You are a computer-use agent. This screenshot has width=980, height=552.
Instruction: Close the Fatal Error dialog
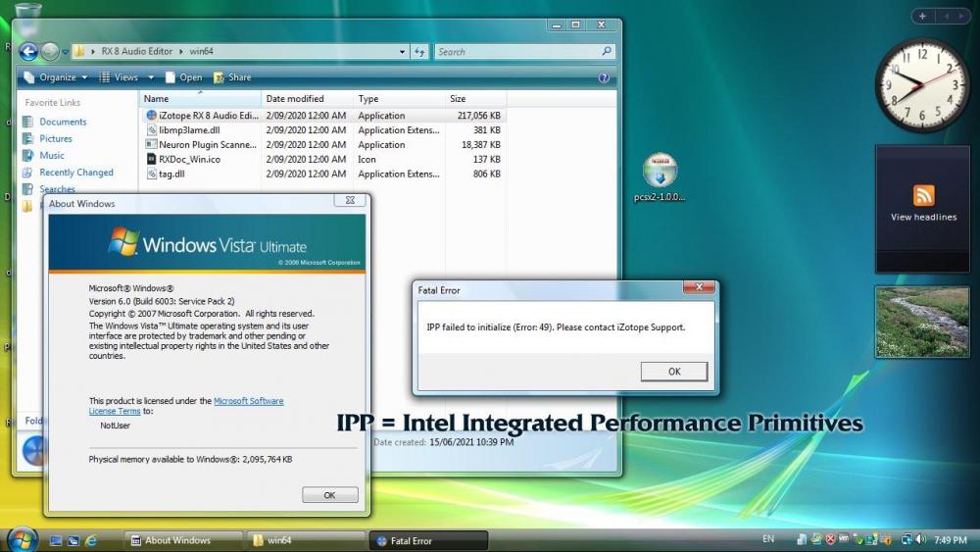tap(700, 287)
